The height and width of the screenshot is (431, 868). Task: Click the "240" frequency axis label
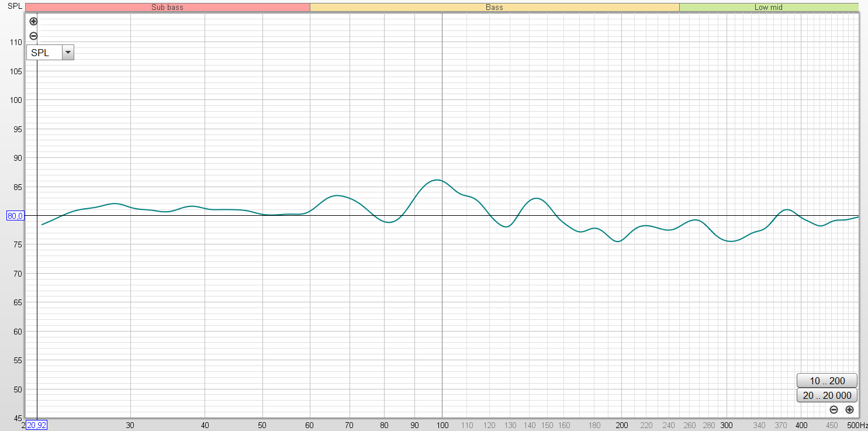pyautogui.click(x=669, y=425)
